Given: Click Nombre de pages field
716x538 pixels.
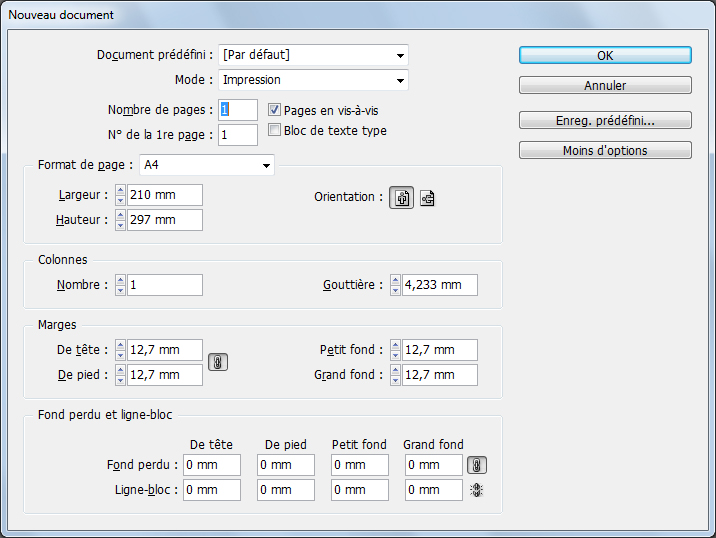Looking at the screenshot, I should 238,110.
